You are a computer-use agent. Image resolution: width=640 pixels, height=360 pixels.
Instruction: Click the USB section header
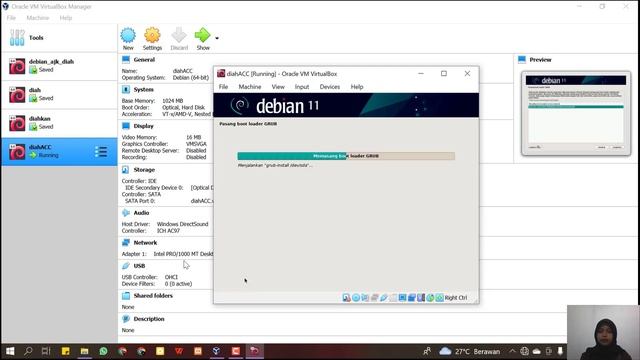tap(139, 266)
